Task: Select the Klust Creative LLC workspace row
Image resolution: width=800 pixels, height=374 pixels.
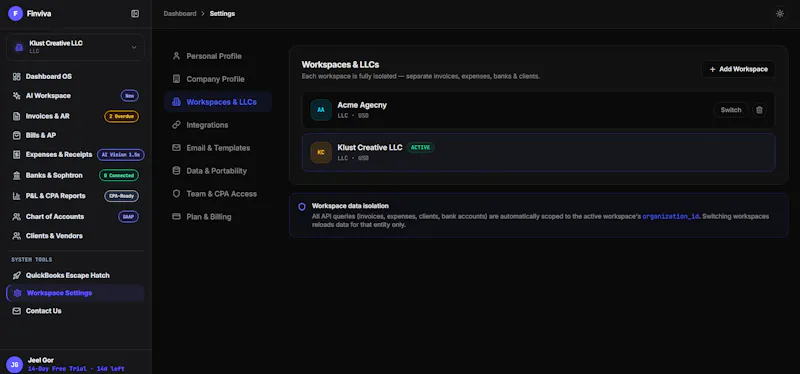Action: 539,153
